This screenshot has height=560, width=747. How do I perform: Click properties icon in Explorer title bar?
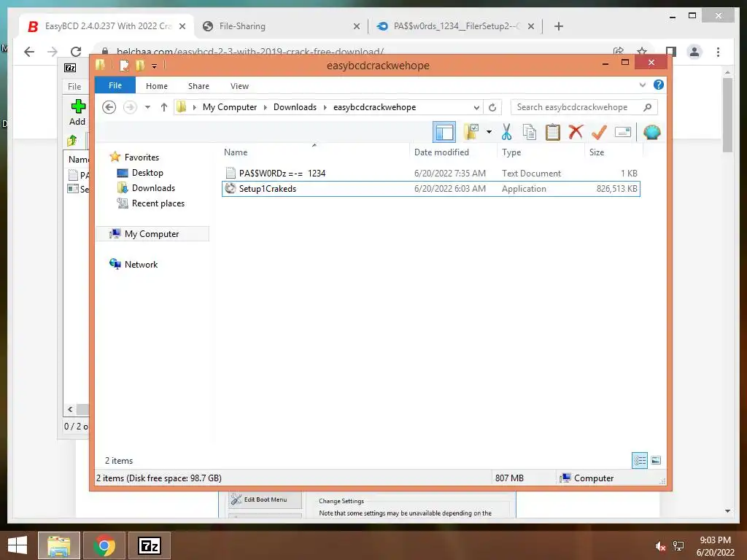124,66
